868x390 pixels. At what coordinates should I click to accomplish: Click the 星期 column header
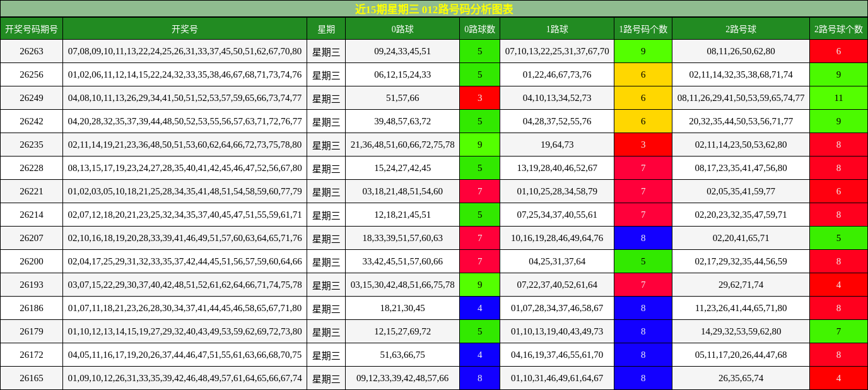click(x=326, y=28)
